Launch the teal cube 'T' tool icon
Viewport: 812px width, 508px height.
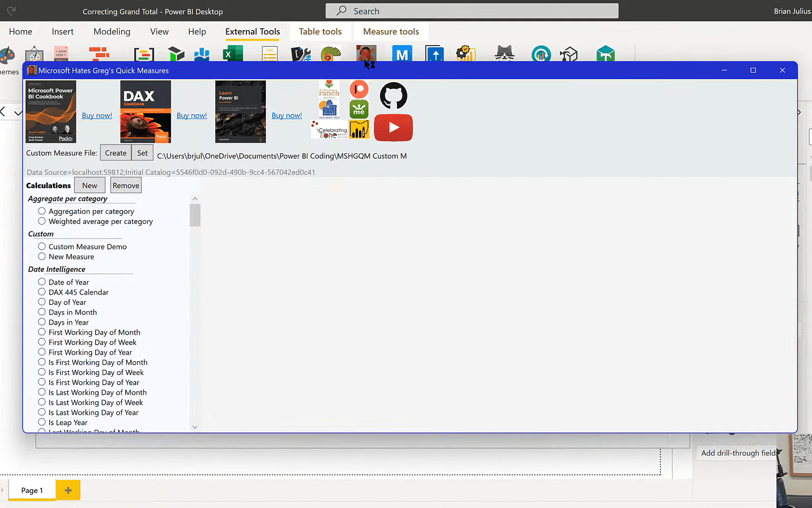click(605, 54)
